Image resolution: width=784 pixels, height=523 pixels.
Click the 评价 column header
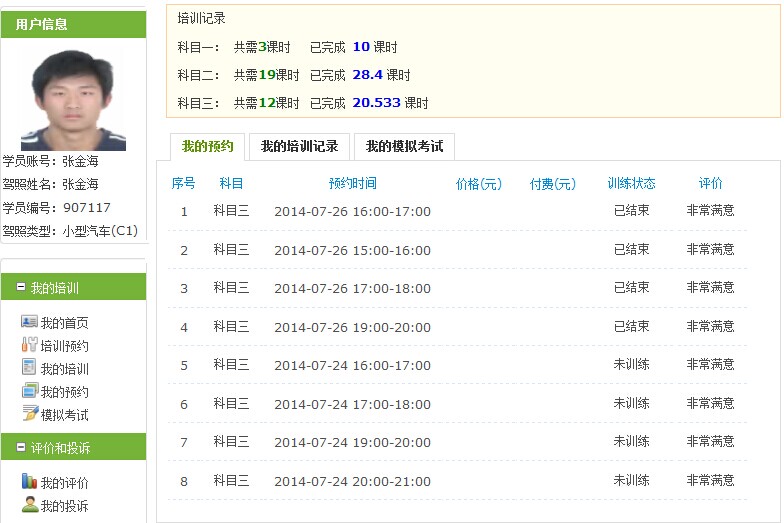tap(710, 184)
